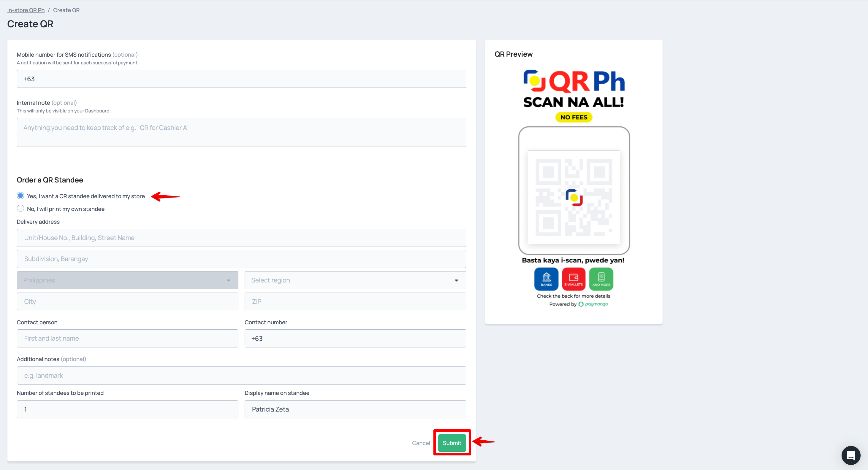Viewport: 868px width, 470px height.
Task: Click the blue Banks icon in preview
Action: point(546,279)
